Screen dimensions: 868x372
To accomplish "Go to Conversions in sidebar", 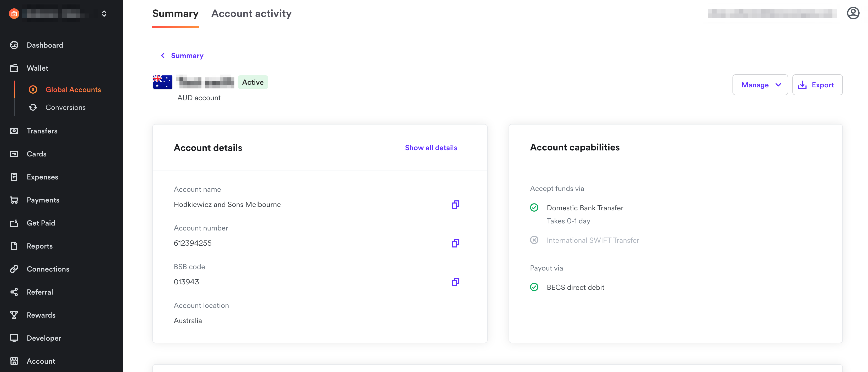I will pos(65,107).
